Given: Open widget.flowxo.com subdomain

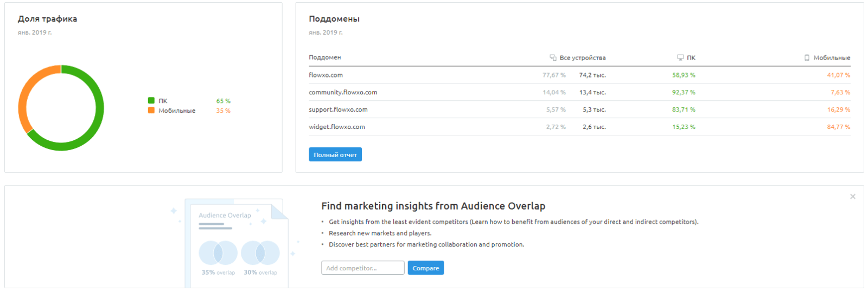Looking at the screenshot, I should point(337,127).
